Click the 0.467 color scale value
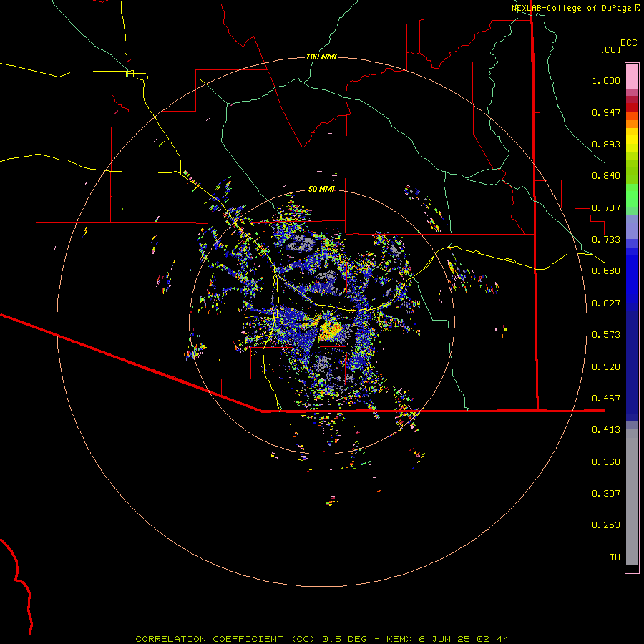 (x=606, y=399)
